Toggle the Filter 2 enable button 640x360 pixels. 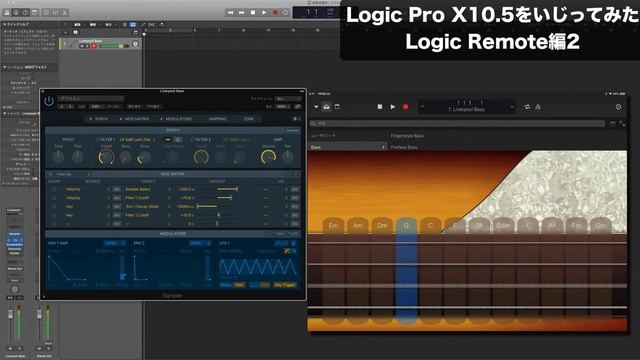[x=192, y=140]
